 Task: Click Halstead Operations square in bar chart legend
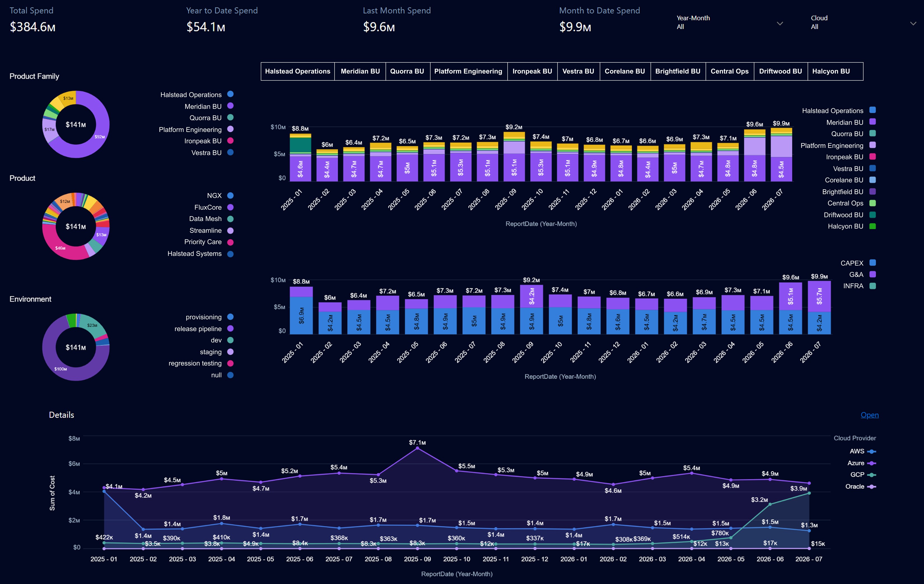[x=872, y=110]
